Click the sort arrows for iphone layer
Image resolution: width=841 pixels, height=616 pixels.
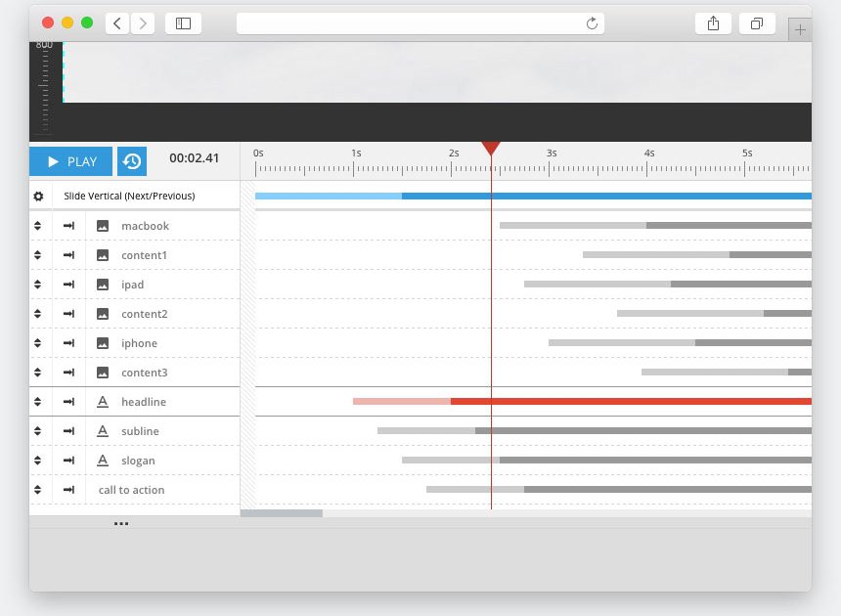(37, 343)
